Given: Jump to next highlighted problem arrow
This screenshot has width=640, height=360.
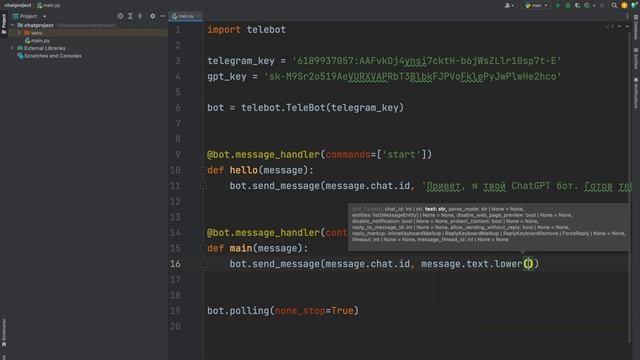Looking at the screenshot, I should 627,27.
